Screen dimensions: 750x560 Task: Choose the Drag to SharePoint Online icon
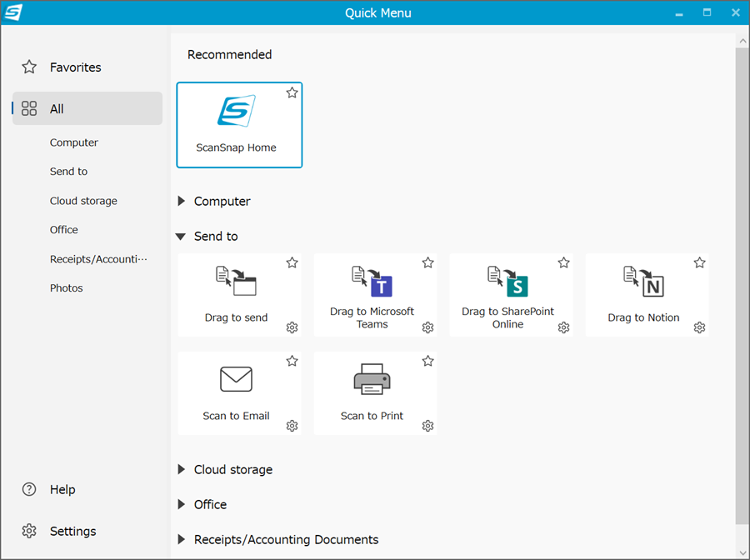[x=508, y=281]
